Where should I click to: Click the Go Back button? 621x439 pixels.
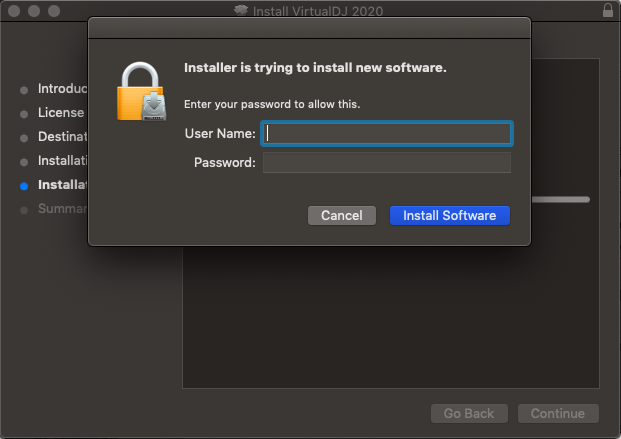tap(469, 413)
